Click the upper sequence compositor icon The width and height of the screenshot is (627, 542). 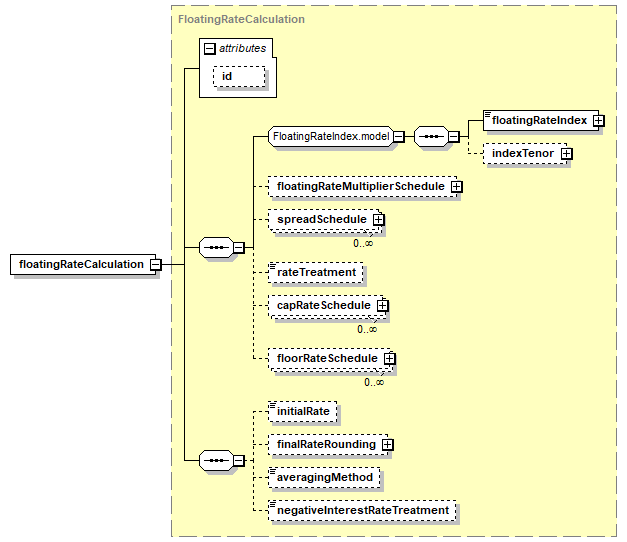coord(217,246)
